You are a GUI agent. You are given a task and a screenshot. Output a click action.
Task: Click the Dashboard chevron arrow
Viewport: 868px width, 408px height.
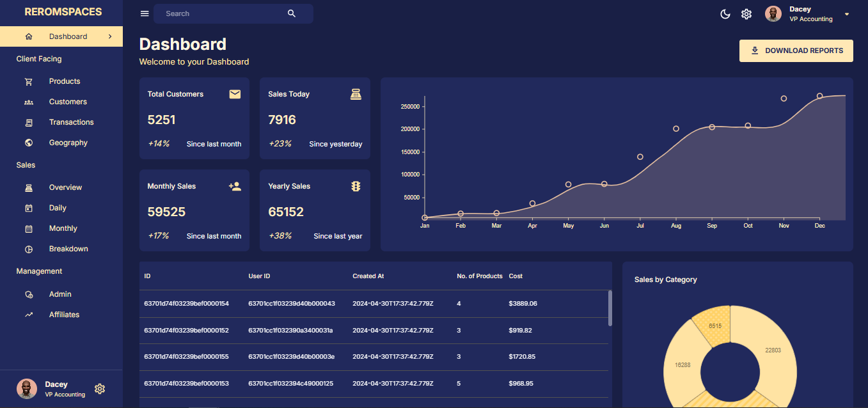[110, 36]
